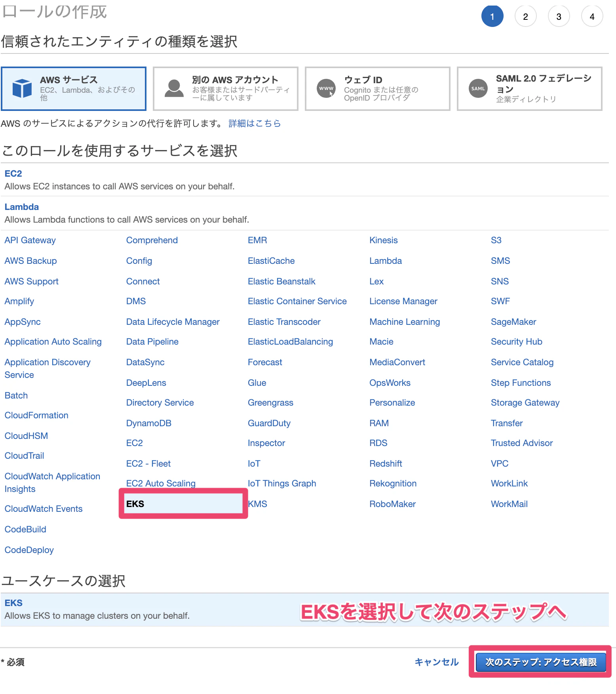Select the S3 service
Image resolution: width=616 pixels, height=694 pixels.
[496, 240]
